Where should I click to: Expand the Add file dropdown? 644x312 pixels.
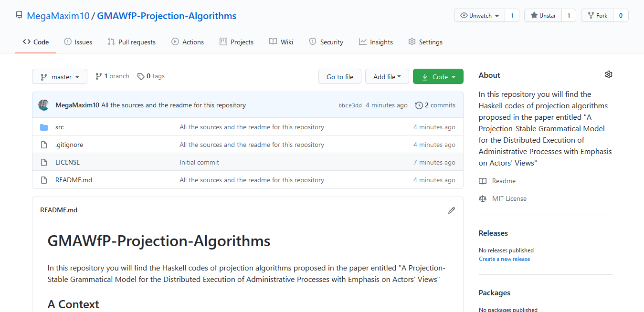[x=387, y=76]
